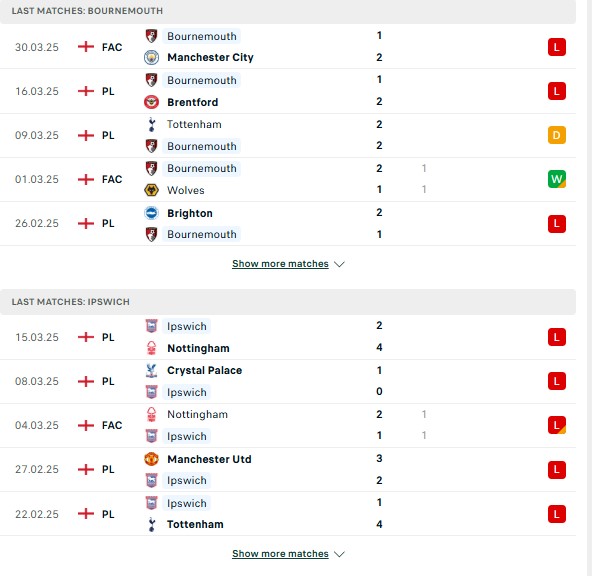Click the Crystal Palace crest icon
Screen dimensions: 592x576
click(151, 370)
